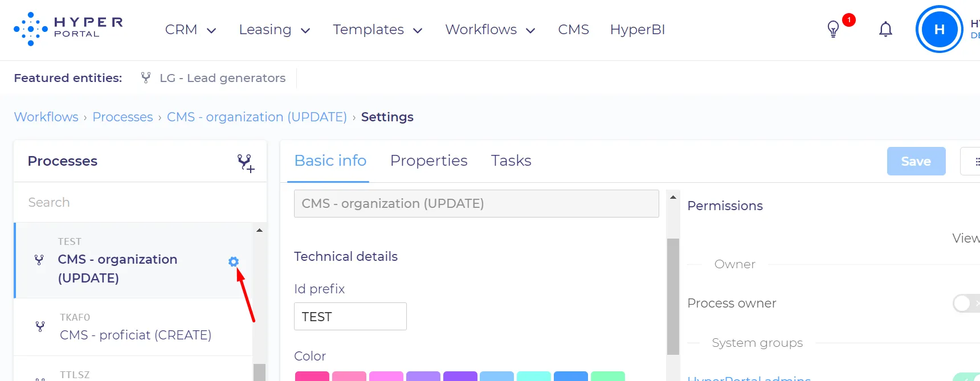Expand the CRM menu

tap(190, 30)
